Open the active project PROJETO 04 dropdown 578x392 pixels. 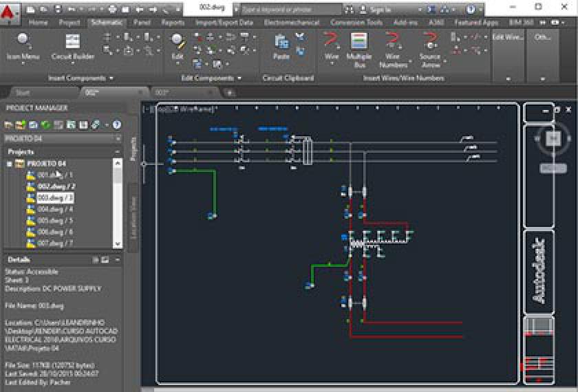point(118,138)
